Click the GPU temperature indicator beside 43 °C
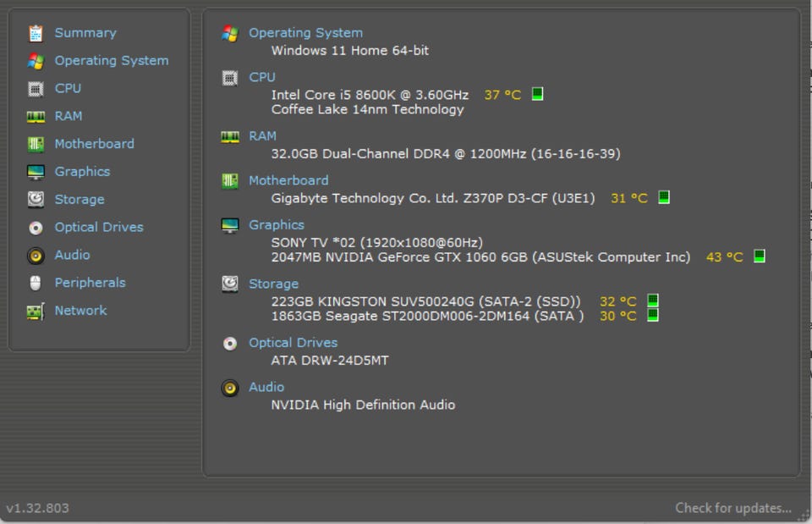This screenshot has height=524, width=812. (x=760, y=256)
